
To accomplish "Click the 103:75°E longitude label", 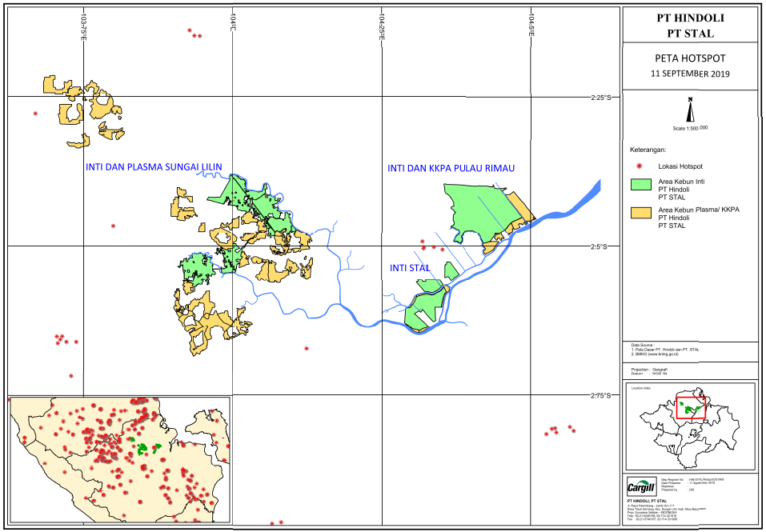I will 84,27.
